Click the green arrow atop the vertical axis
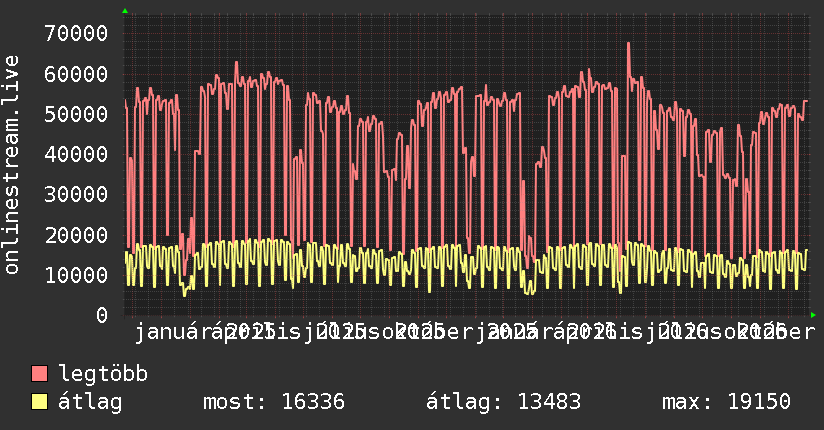This screenshot has width=824, height=430. tap(125, 11)
